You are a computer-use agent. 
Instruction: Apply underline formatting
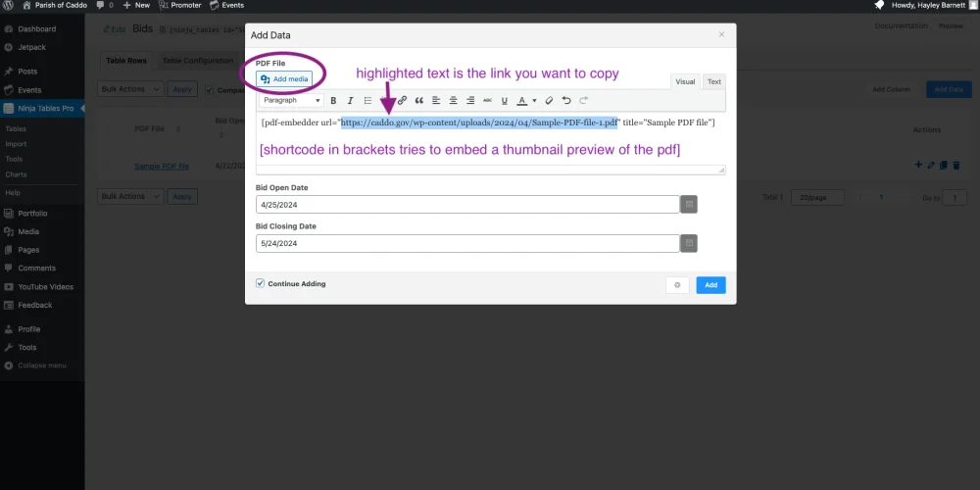[504, 100]
